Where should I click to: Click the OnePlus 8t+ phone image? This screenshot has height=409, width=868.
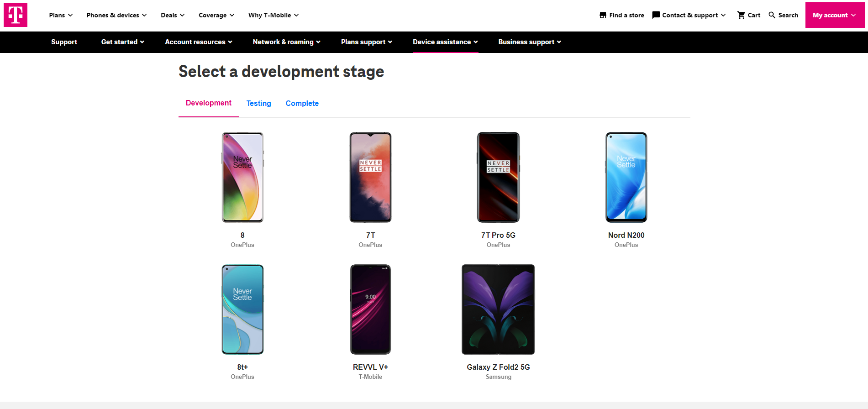tap(242, 309)
